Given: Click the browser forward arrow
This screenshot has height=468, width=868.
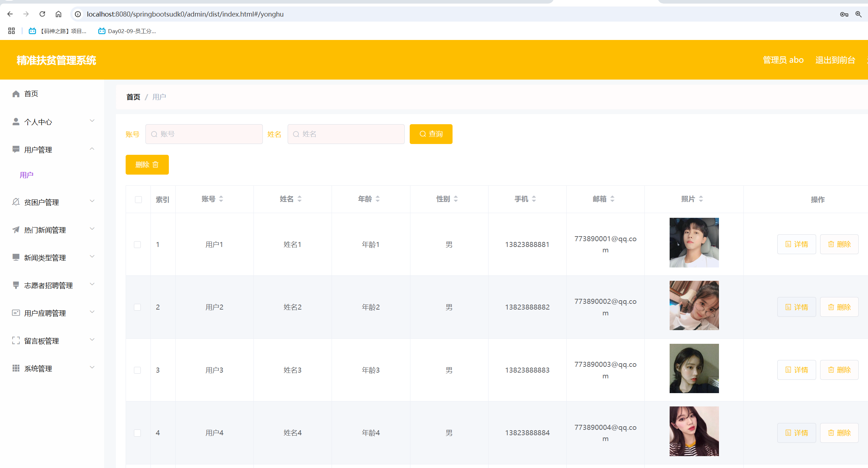Looking at the screenshot, I should point(26,14).
